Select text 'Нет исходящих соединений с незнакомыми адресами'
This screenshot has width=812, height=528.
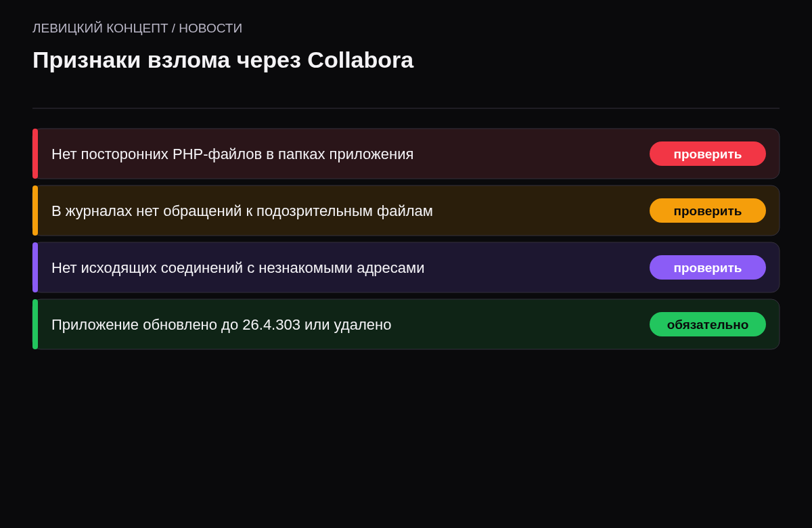(x=238, y=268)
